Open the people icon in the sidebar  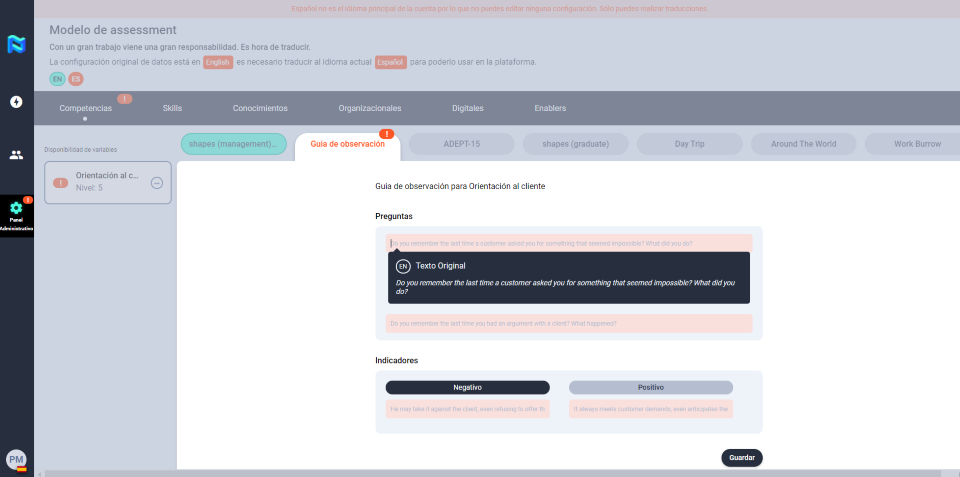tap(16, 155)
